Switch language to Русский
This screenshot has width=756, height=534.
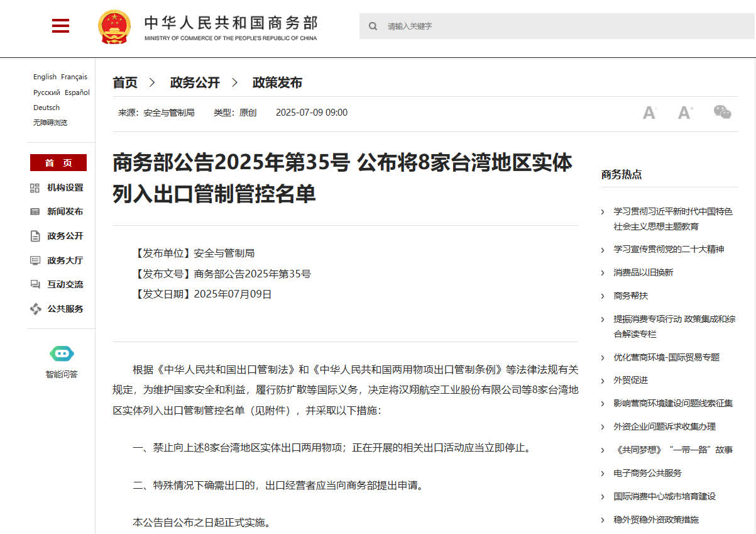[x=47, y=92]
